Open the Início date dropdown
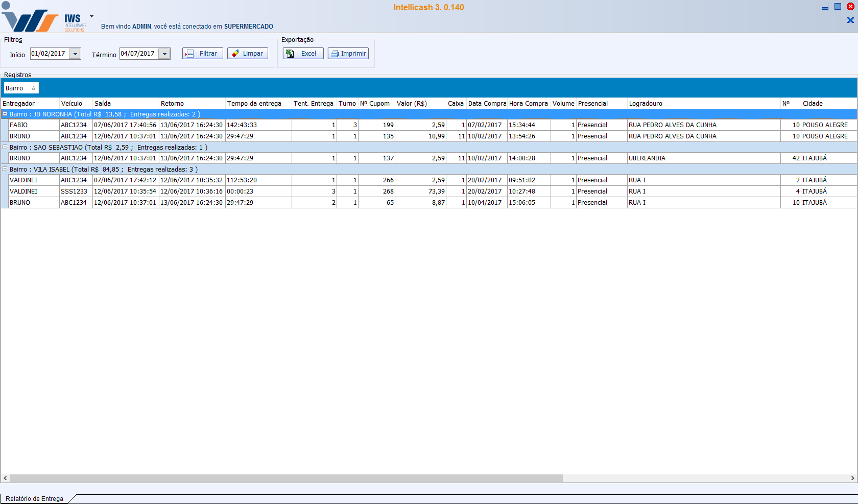This screenshot has width=858, height=504. pyautogui.click(x=75, y=54)
